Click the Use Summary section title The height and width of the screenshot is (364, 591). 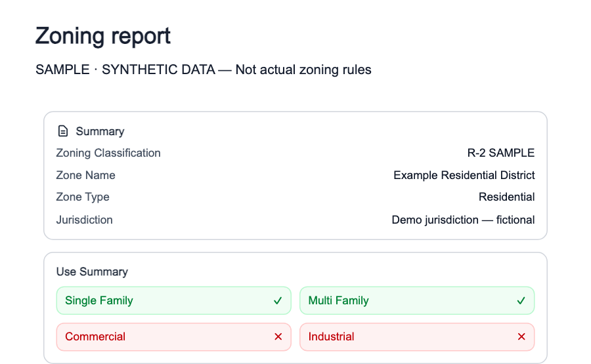point(92,272)
